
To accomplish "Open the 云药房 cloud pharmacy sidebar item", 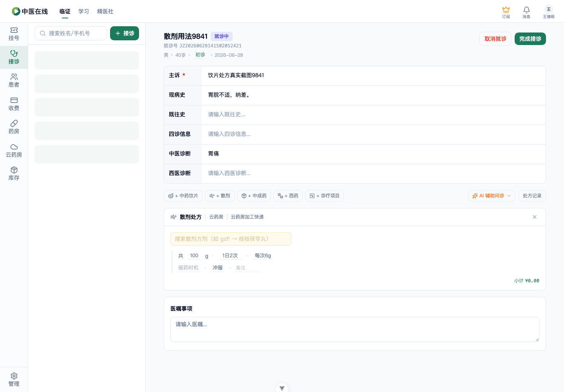I will [14, 151].
